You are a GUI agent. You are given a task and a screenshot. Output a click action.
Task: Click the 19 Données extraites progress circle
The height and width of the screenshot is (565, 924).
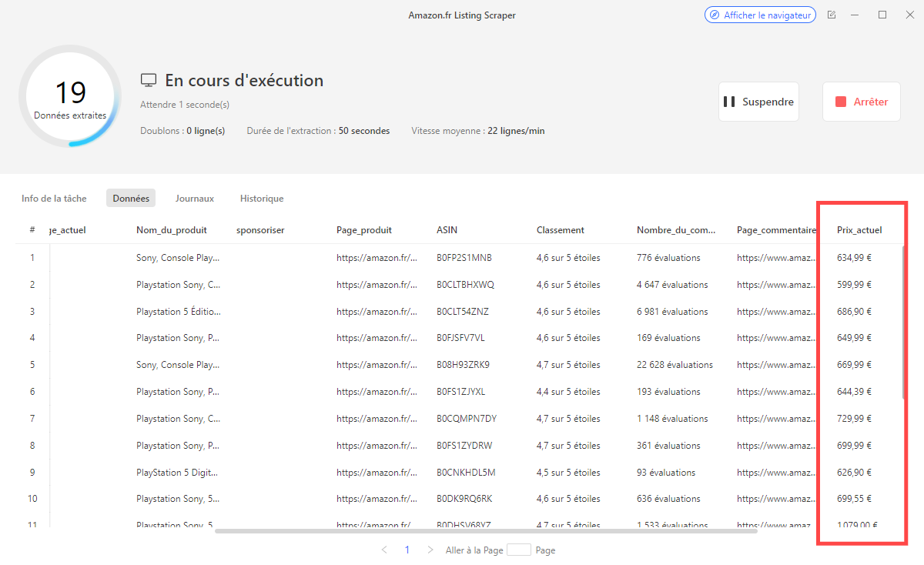coord(70,96)
